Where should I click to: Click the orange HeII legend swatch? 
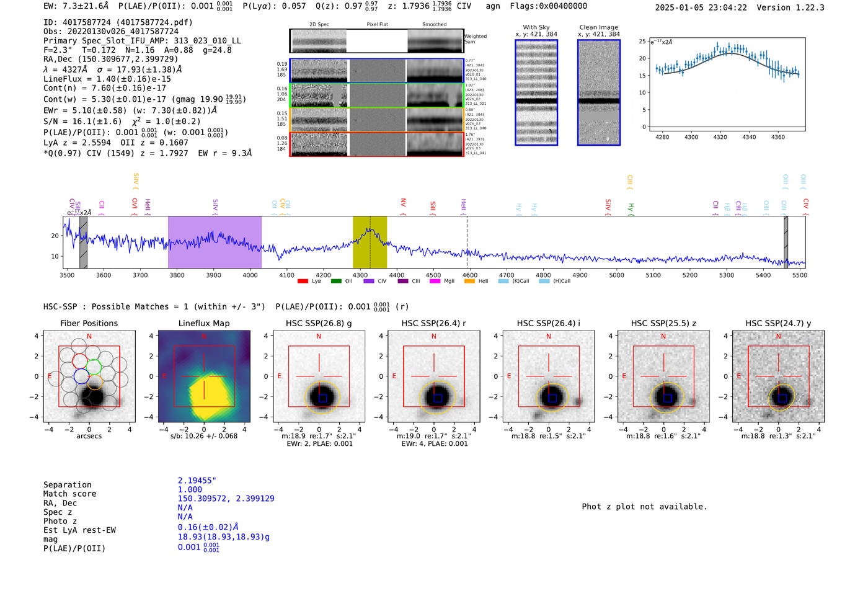tap(469, 281)
